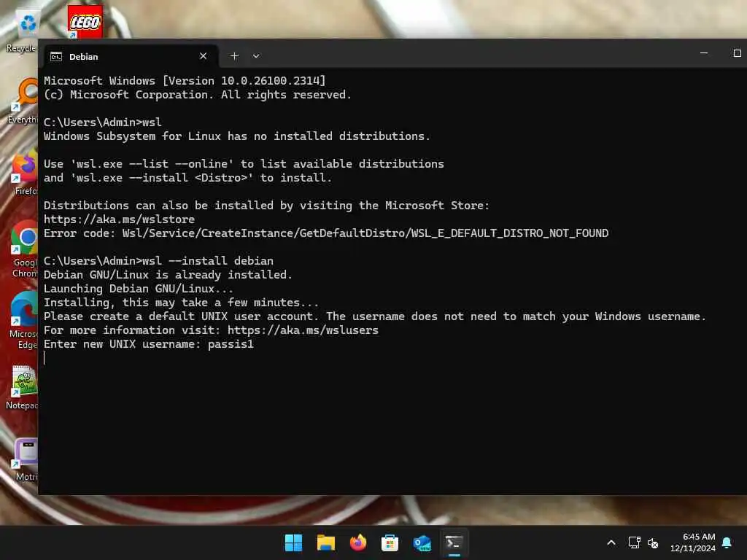Close the Debian tab

pyautogui.click(x=203, y=56)
